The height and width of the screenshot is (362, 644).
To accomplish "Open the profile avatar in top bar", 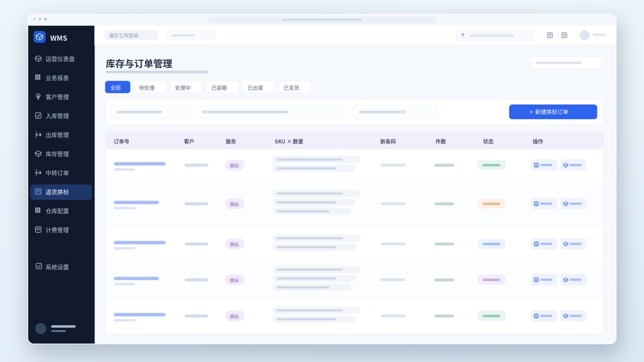I will 585,35.
